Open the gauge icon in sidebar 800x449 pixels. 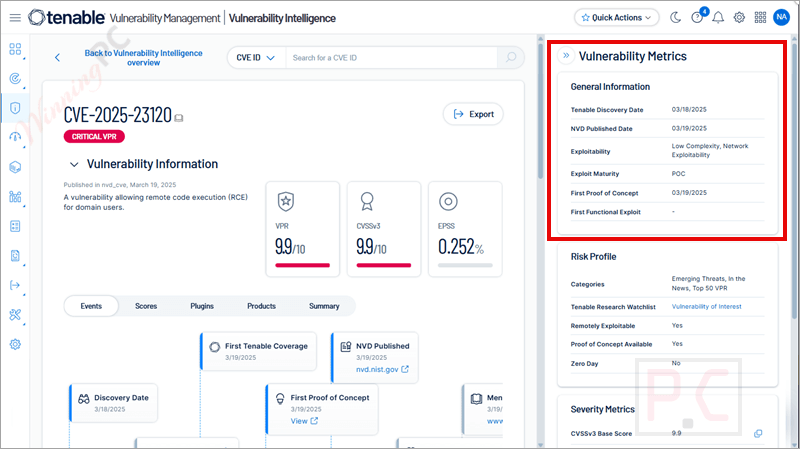point(15,137)
